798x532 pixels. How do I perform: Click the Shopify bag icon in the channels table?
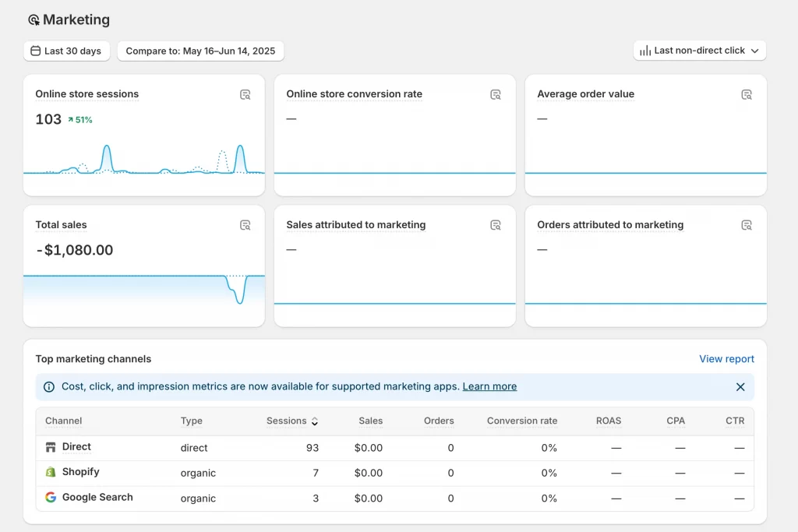coord(51,472)
